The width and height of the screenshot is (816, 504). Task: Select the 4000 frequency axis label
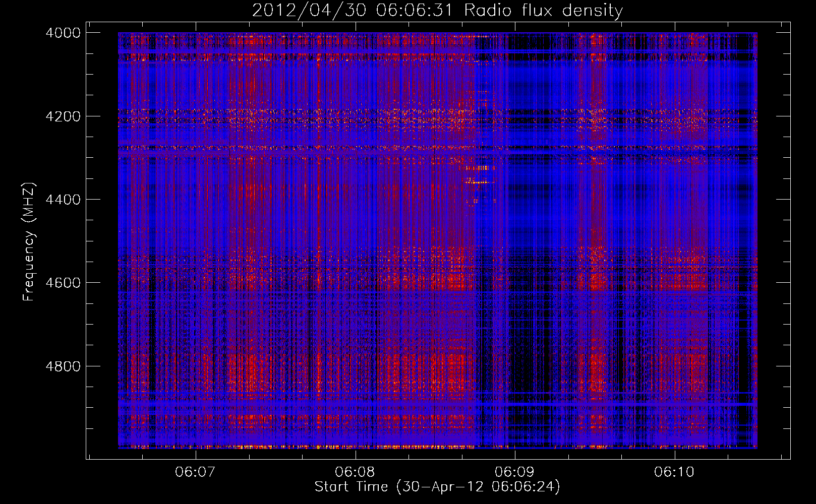(63, 33)
